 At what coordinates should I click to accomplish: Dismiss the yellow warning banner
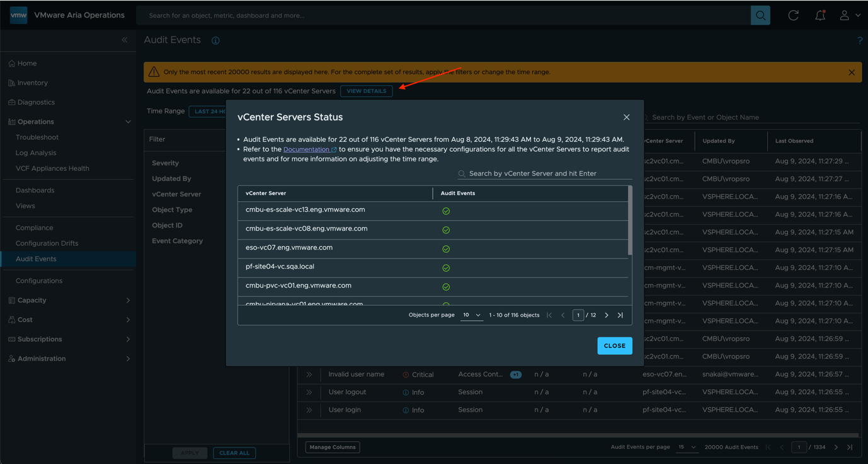[852, 72]
